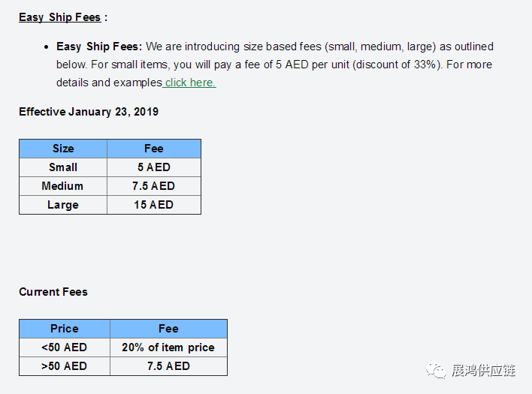532x394 pixels.
Task: Click the "Fee" header in the Price table
Action: [168, 329]
